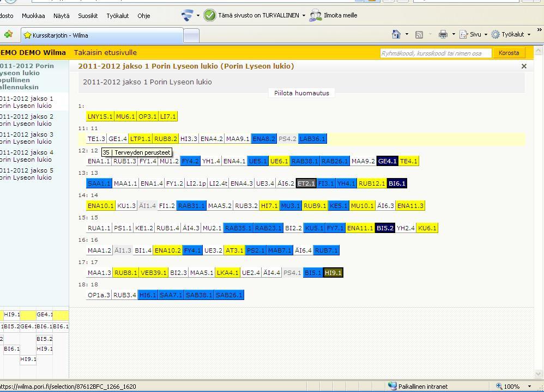Screen dimensions: 544x392
Task: Select course ENA10.1
Action: click(x=101, y=206)
